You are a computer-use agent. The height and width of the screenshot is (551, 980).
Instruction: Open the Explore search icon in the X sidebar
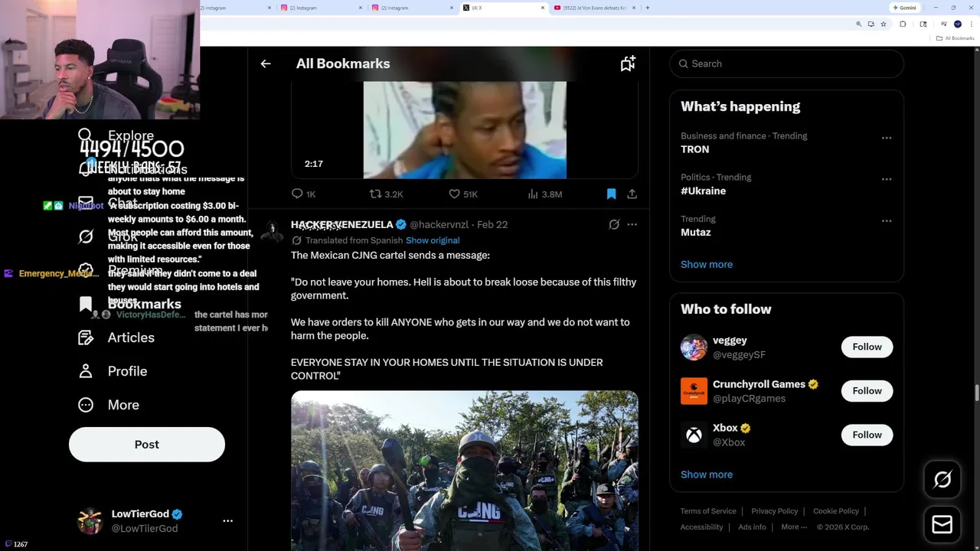coord(85,135)
